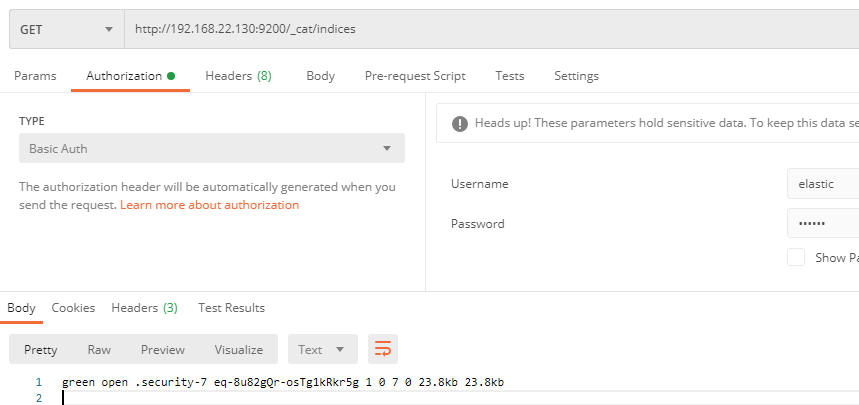Viewport: 859px width, 405px height.
Task: View the response Headers (3) tab
Action: click(x=145, y=308)
